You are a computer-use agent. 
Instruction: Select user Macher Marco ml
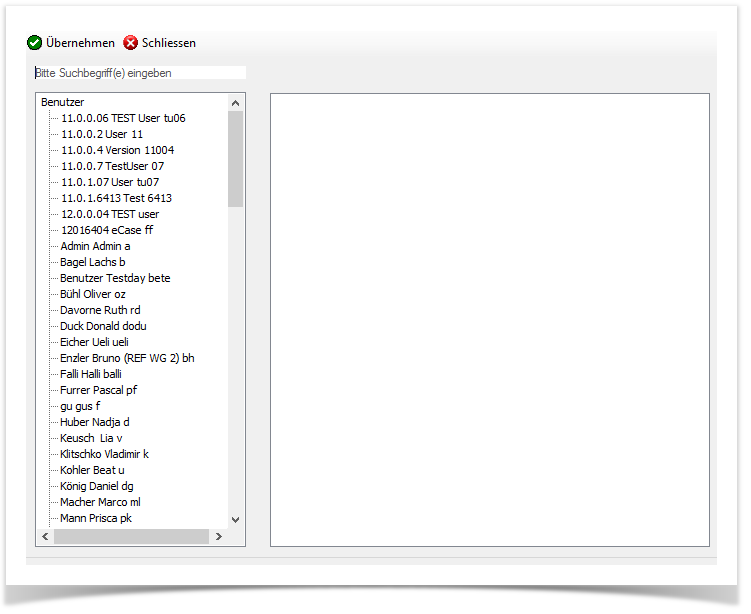[100, 502]
